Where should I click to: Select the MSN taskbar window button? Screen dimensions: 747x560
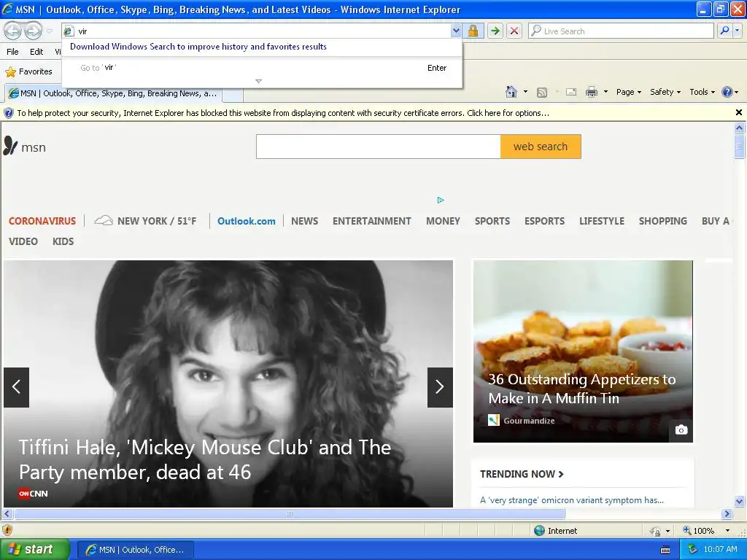point(135,550)
